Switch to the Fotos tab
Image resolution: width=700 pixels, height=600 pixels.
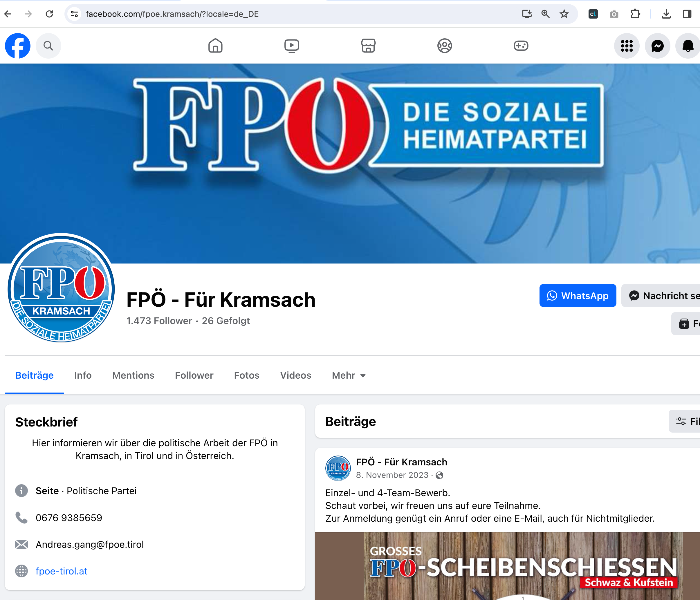click(x=247, y=375)
